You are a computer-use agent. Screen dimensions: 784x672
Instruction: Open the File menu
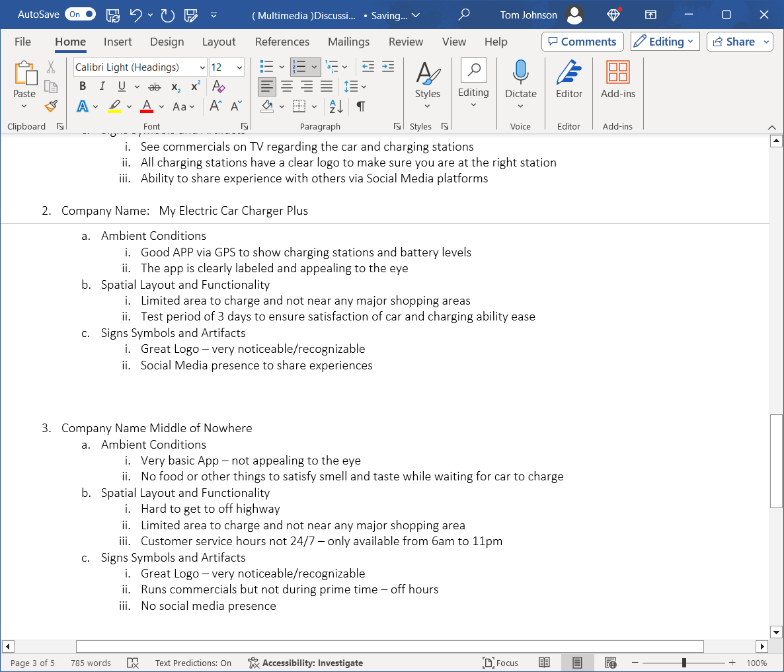[22, 42]
